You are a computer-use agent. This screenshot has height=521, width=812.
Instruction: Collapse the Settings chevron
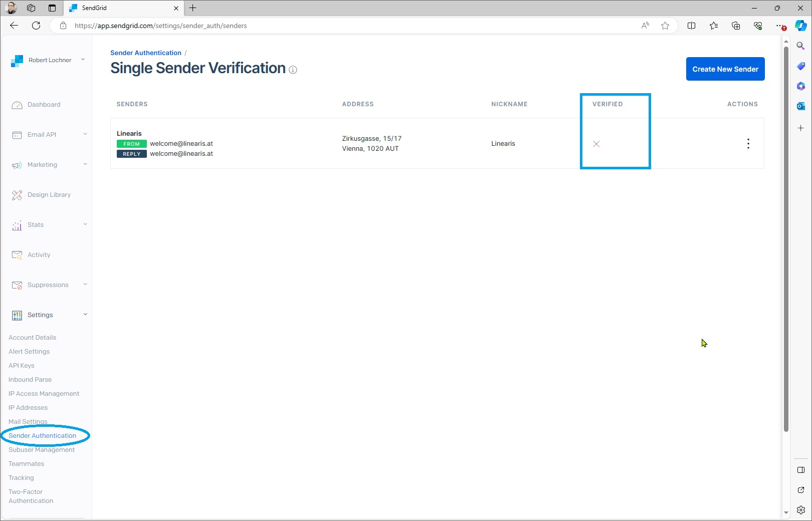coord(85,314)
